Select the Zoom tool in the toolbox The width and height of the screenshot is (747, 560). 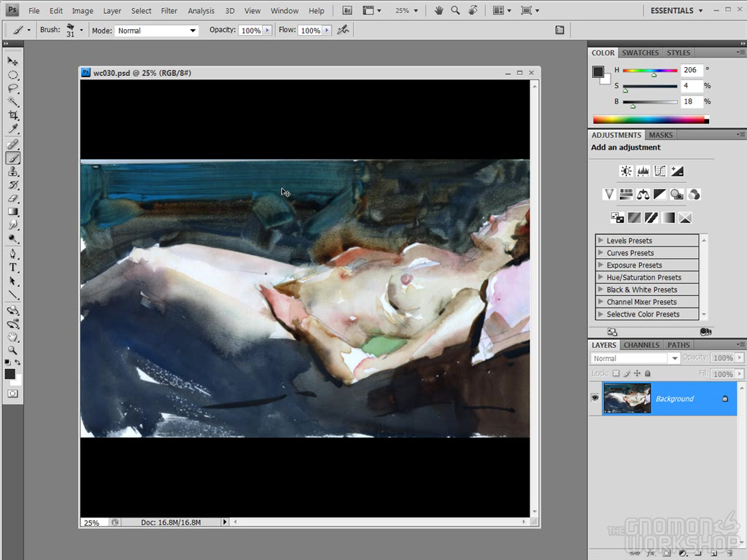coord(13,351)
